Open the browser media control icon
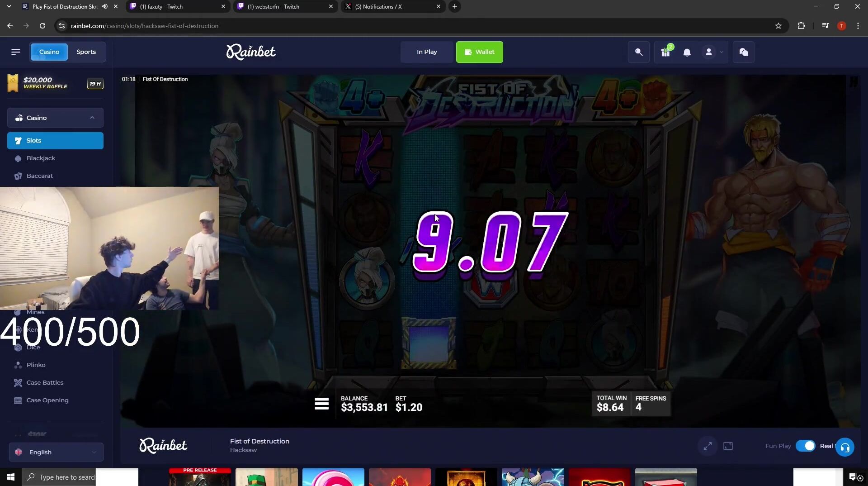Image resolution: width=868 pixels, height=486 pixels. tap(826, 26)
